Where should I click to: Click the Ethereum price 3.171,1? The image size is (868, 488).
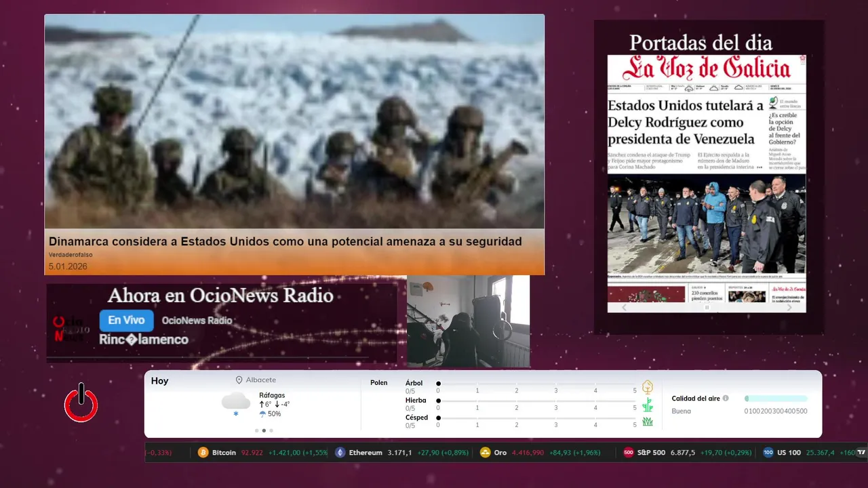tap(399, 453)
